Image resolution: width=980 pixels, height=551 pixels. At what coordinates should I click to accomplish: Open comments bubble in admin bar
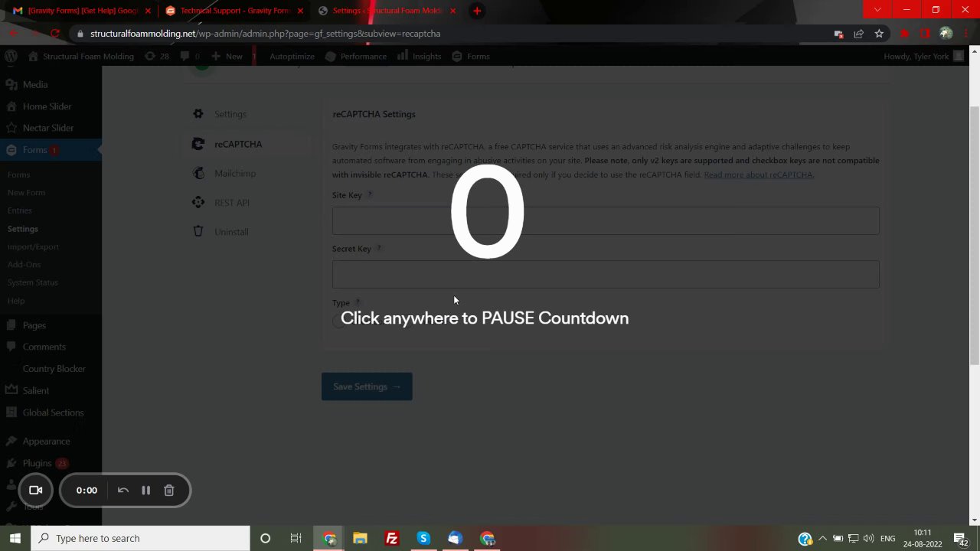pos(189,56)
